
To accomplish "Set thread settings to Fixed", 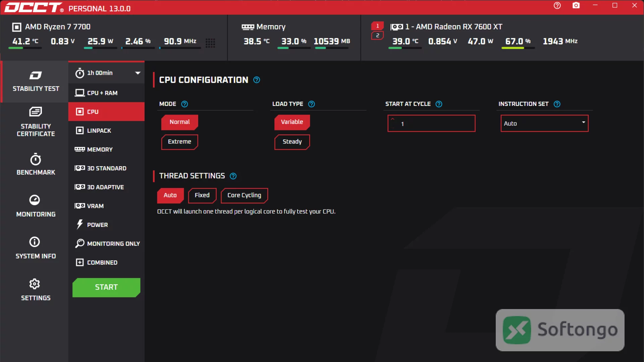I will point(202,195).
